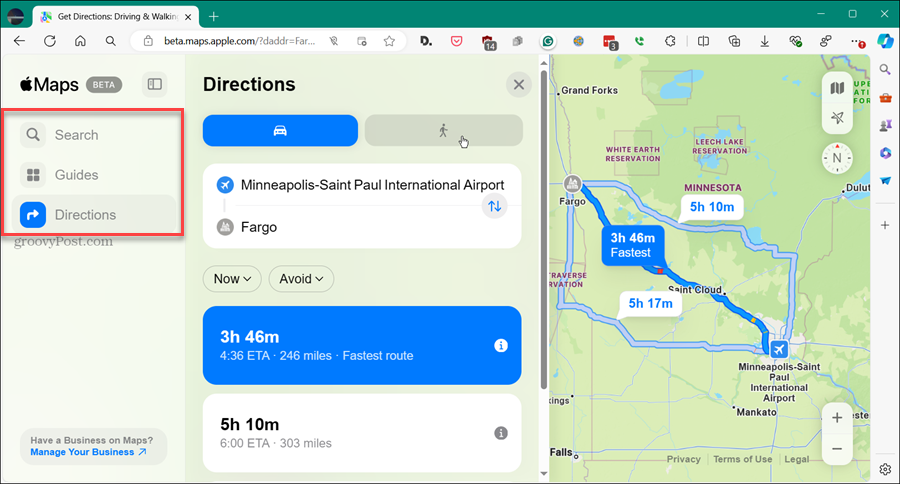Screen dimensions: 900x484
Task: Swap origin and destination arrows
Action: point(495,206)
